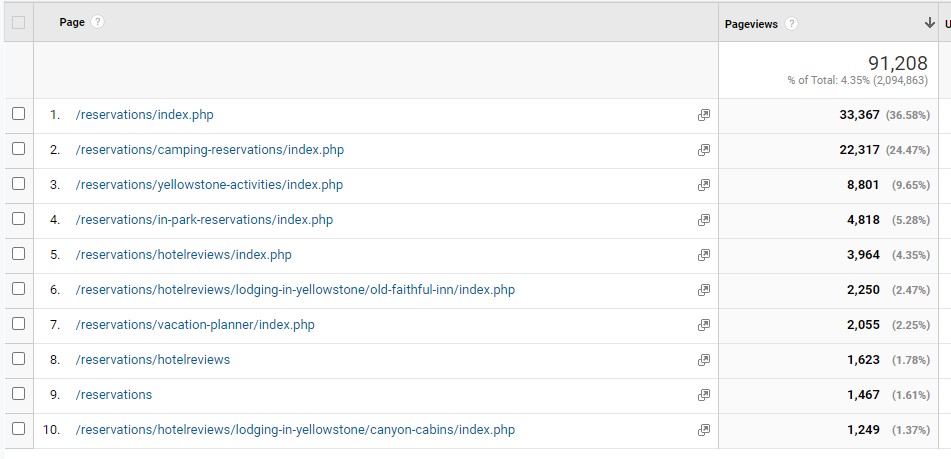
Task: Open /reservations/vacation-planner/index.php link
Action: coord(195,325)
